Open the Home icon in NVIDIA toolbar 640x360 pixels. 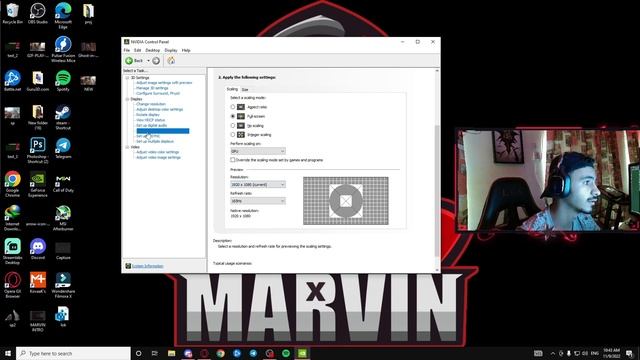tap(171, 61)
